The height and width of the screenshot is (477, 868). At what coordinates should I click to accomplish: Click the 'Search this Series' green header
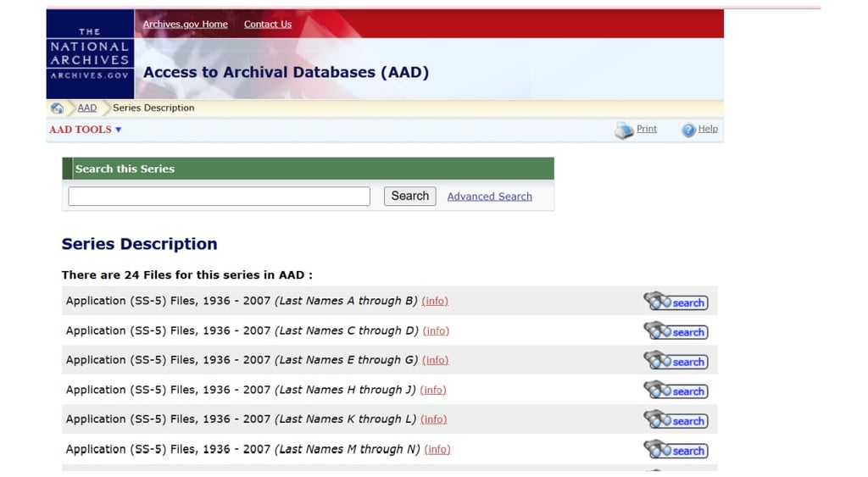[308, 169]
